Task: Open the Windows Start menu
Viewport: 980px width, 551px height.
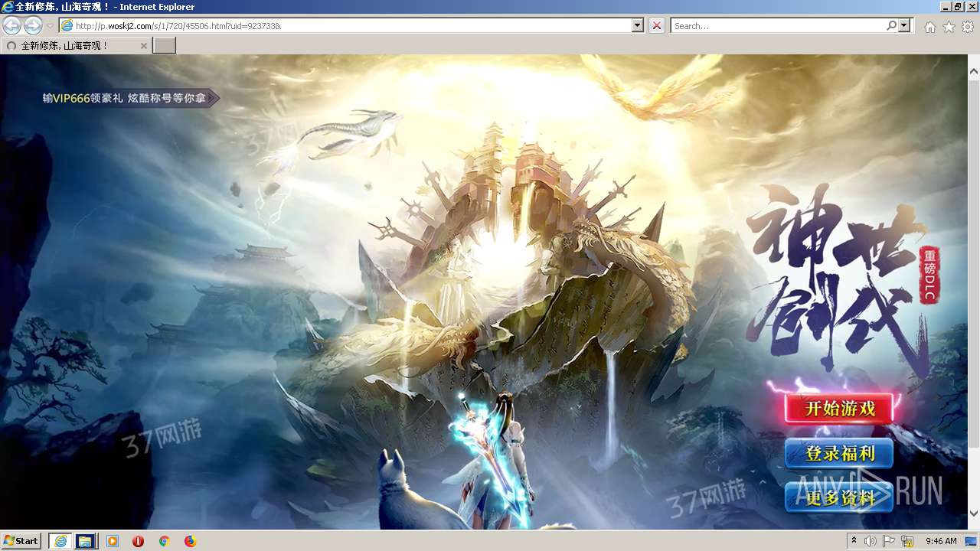Action: point(21,540)
